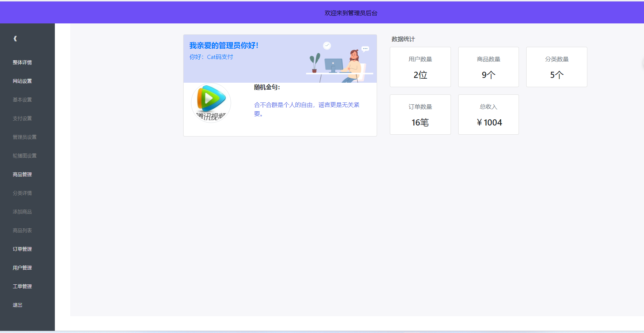
Task: Open 管理员设置 admin settings
Action: (24, 137)
